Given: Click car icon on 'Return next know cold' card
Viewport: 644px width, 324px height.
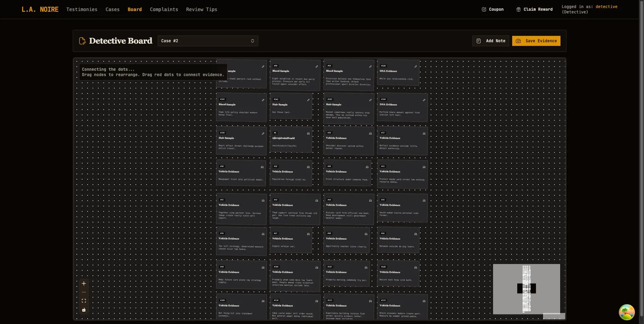Looking at the screenshot, I should 416,268.
